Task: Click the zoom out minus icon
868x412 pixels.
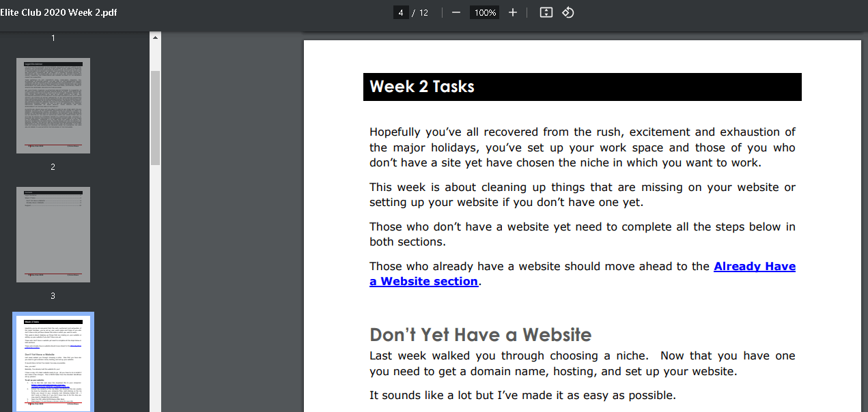Action: pyautogui.click(x=456, y=12)
